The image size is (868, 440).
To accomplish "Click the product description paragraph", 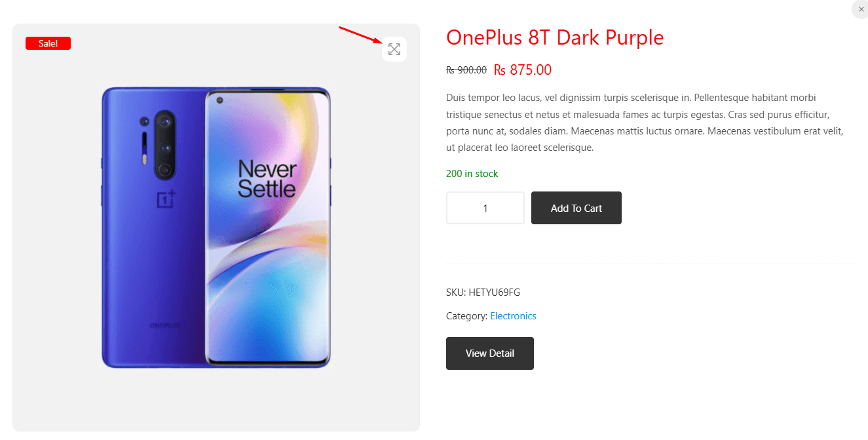I will tap(644, 123).
